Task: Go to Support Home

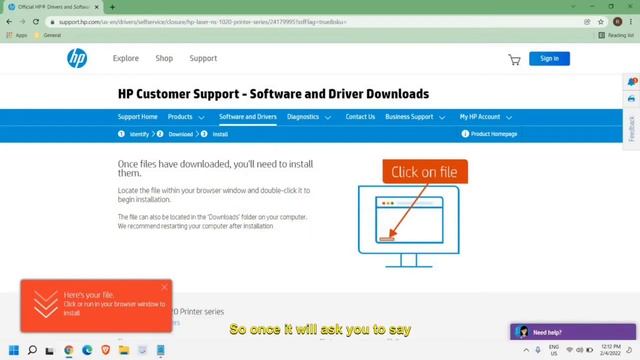Action: point(138,117)
